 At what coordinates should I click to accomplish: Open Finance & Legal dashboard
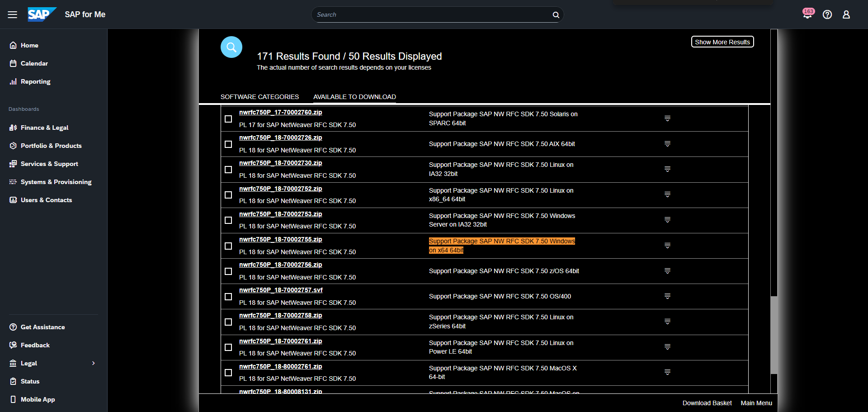tap(44, 128)
